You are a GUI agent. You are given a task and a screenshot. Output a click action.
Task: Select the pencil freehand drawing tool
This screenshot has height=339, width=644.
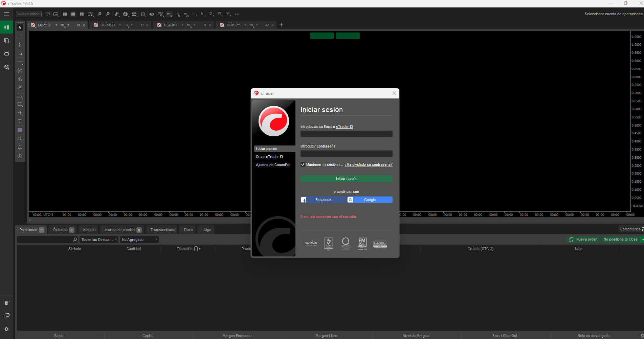[x=20, y=70]
